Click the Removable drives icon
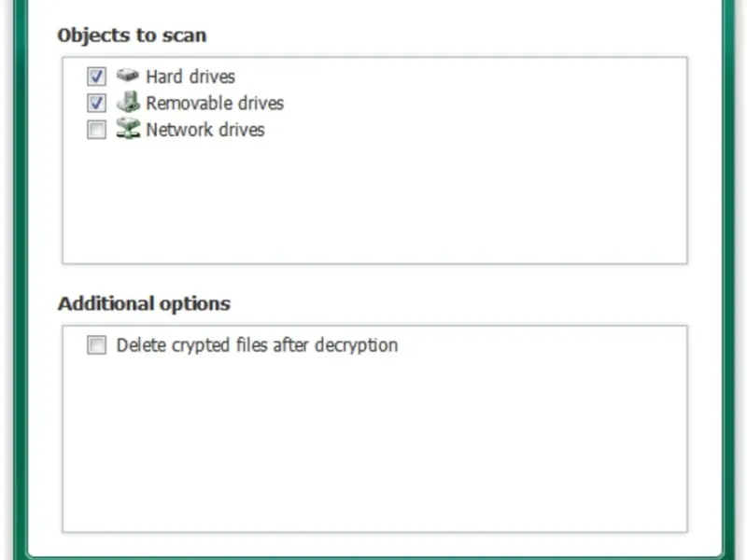The height and width of the screenshot is (560, 747). (128, 103)
